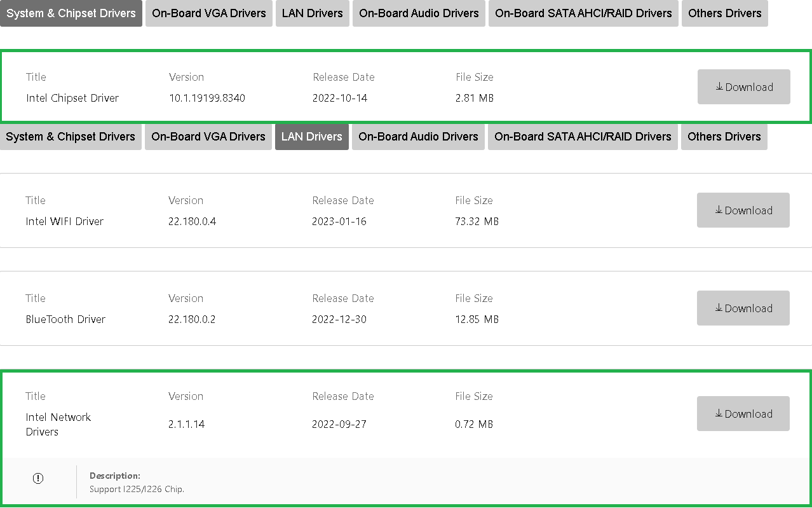Click version "10.1.19199.8340"
This screenshot has width=812, height=508.
207,98
